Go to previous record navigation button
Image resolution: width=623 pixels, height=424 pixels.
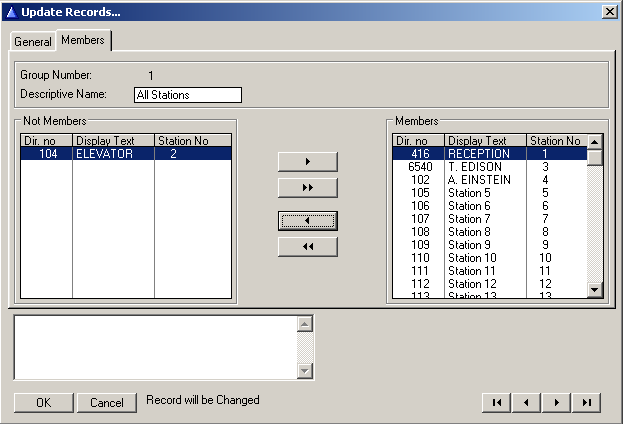tap(525, 402)
